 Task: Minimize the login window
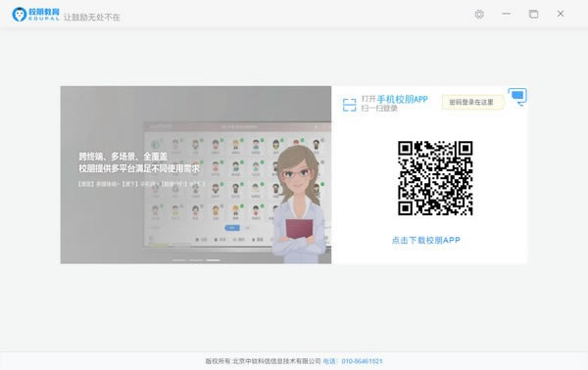(507, 14)
